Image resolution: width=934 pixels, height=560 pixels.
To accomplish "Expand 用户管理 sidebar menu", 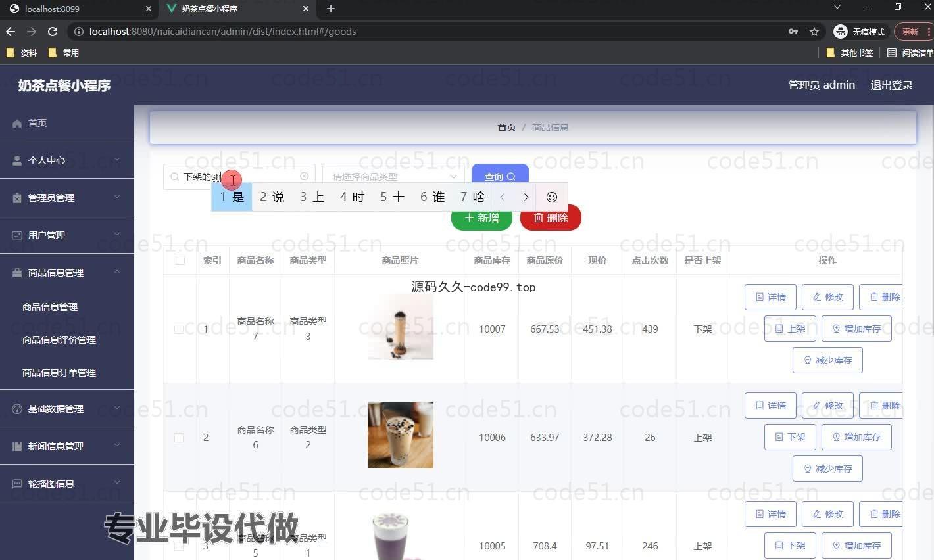I will click(67, 235).
